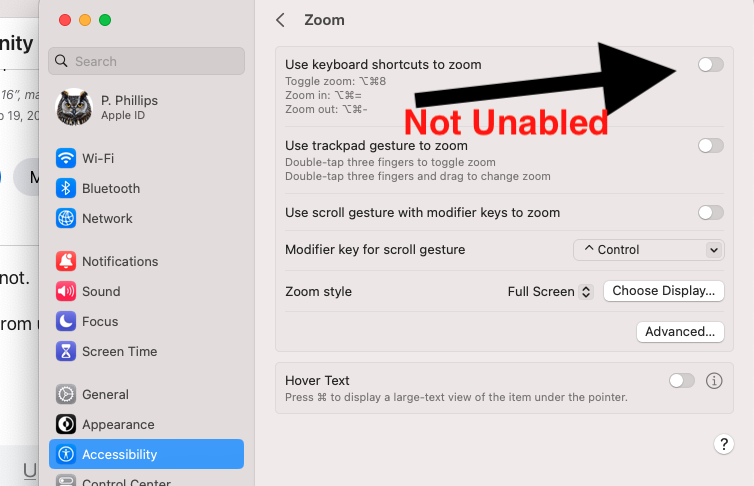754x486 pixels.
Task: Open Advanced zoom options button
Action: tap(680, 332)
